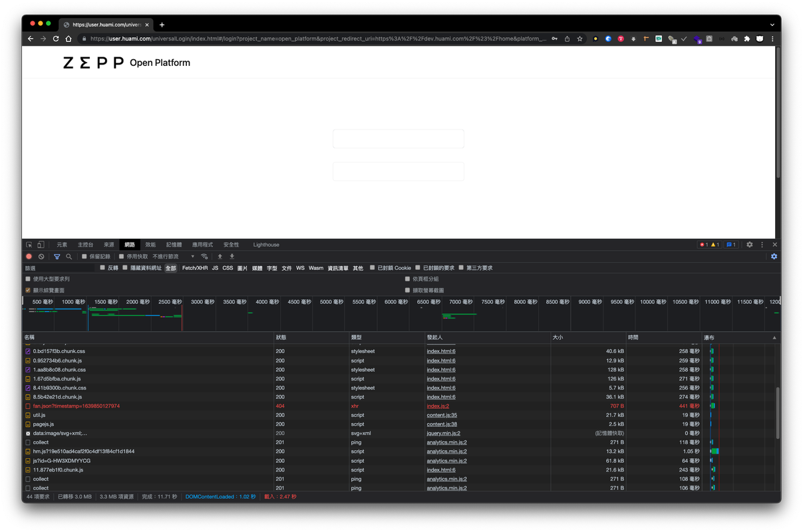Screen dimensions: 803x532
Task: Bookmark this page with the star icon
Action: coord(579,39)
